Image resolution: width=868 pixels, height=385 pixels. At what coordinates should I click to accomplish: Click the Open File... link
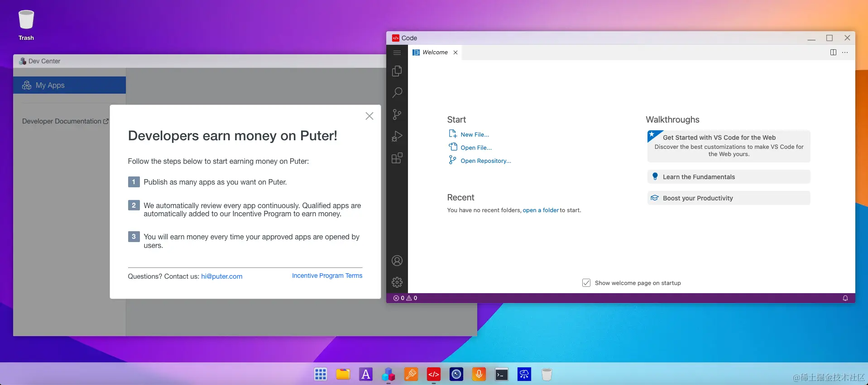coord(476,147)
